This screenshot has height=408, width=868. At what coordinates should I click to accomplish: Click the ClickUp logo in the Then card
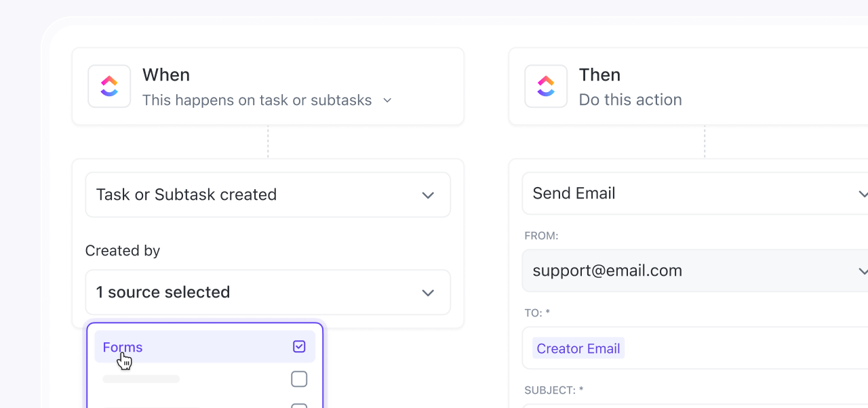point(546,86)
